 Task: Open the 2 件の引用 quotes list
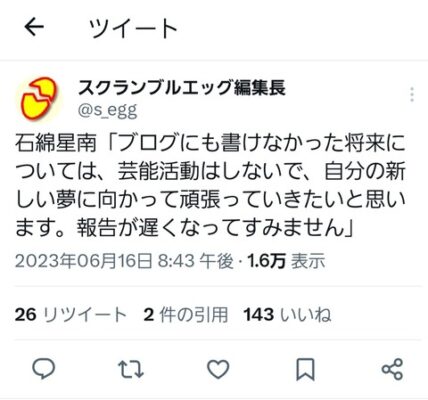coord(186,315)
